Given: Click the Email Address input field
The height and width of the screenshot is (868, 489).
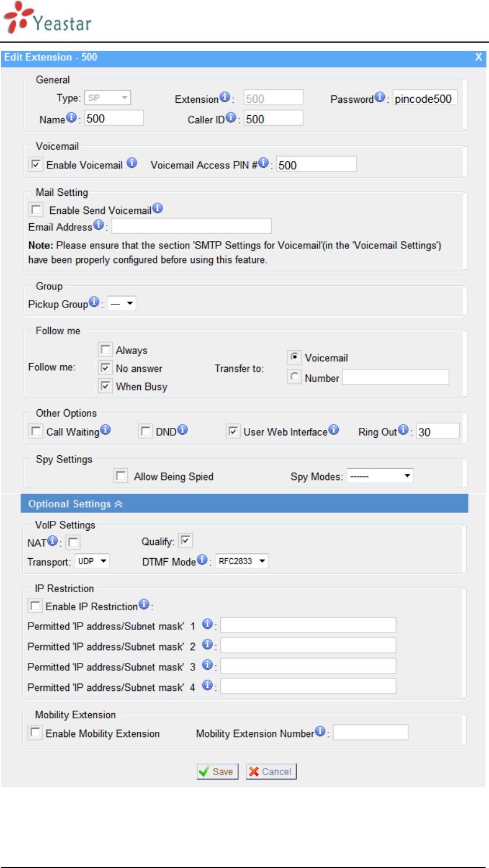Looking at the screenshot, I should click(x=192, y=226).
